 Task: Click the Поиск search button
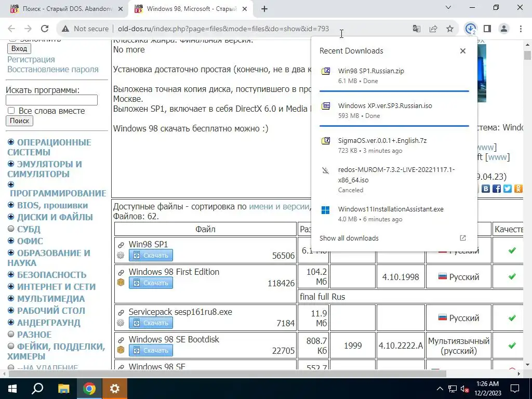[x=19, y=121]
